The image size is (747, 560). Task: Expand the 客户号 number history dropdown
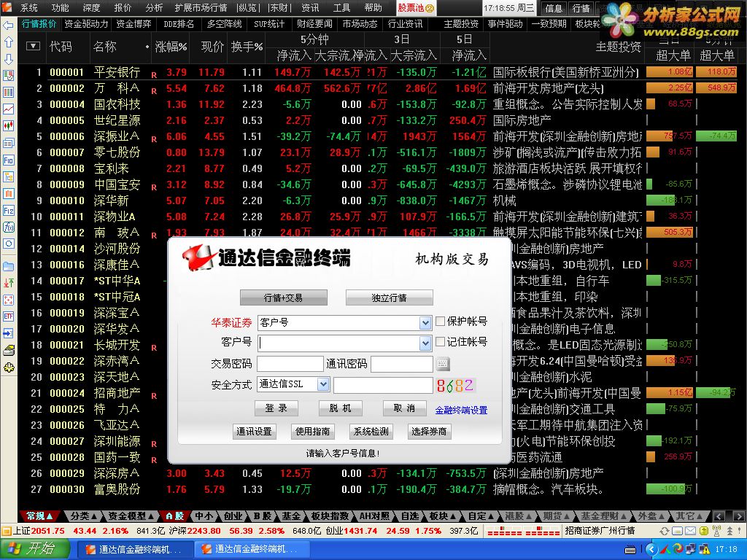click(425, 343)
